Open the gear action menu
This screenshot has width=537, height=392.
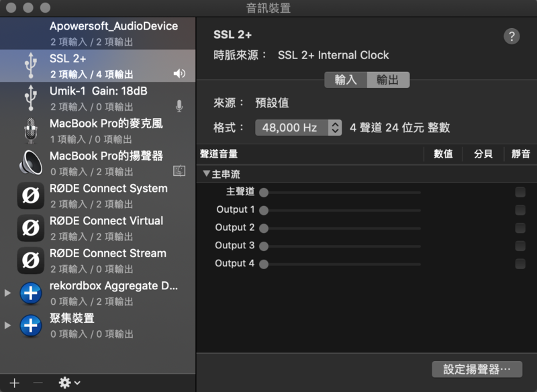click(x=69, y=383)
